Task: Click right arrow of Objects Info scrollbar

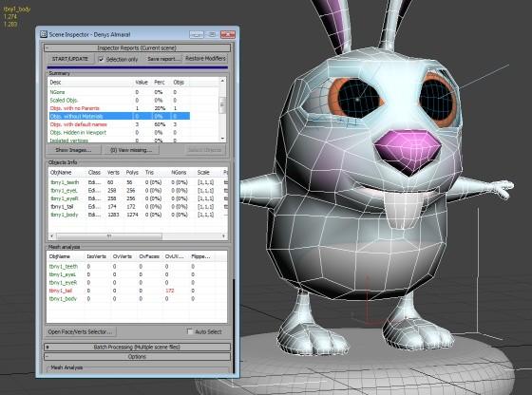Action: pos(224,236)
